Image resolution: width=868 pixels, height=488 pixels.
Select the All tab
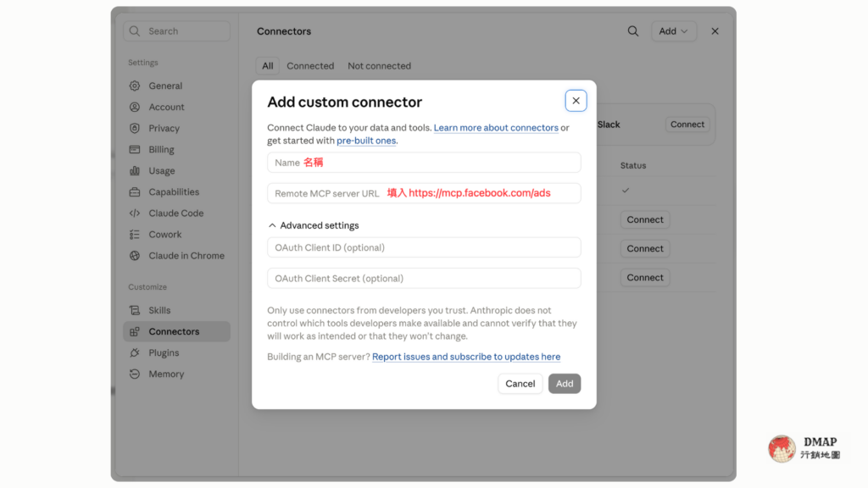(x=267, y=66)
